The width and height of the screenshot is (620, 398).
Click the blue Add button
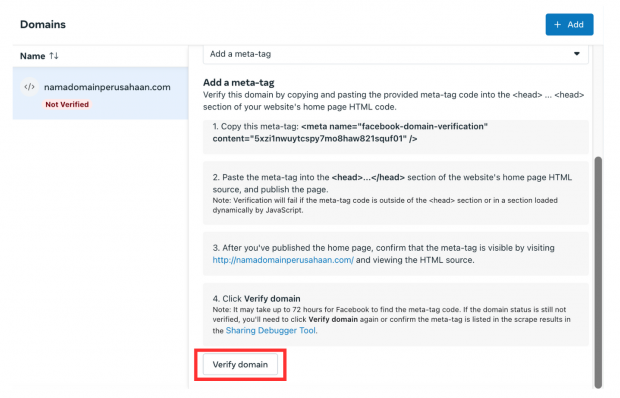tap(569, 25)
